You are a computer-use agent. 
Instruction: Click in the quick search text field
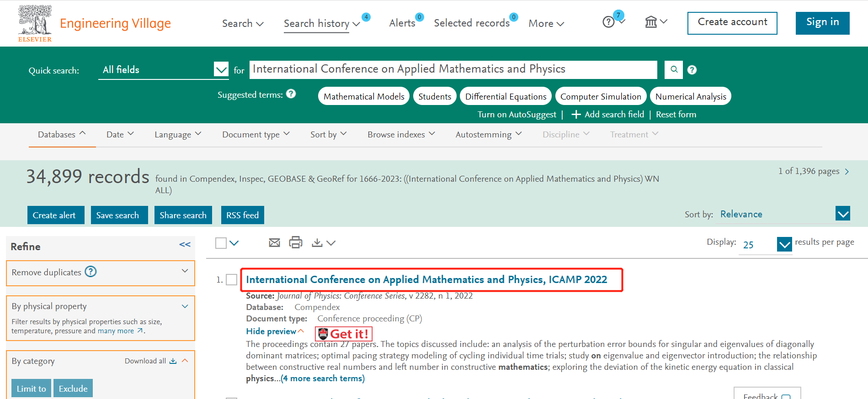[x=453, y=69]
